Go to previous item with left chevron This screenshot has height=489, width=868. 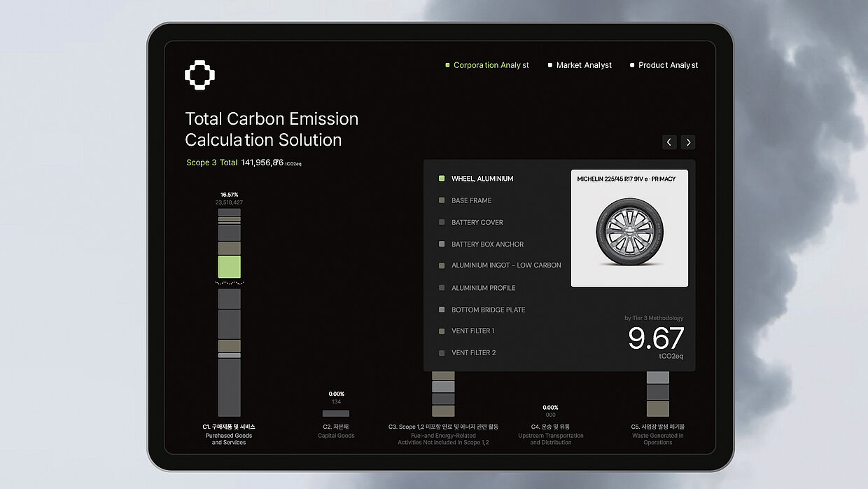click(669, 142)
